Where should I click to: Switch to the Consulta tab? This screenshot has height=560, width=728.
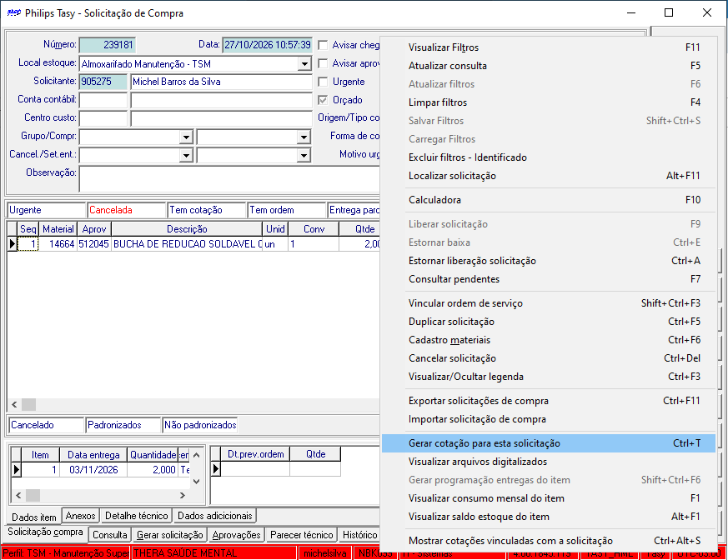(109, 535)
